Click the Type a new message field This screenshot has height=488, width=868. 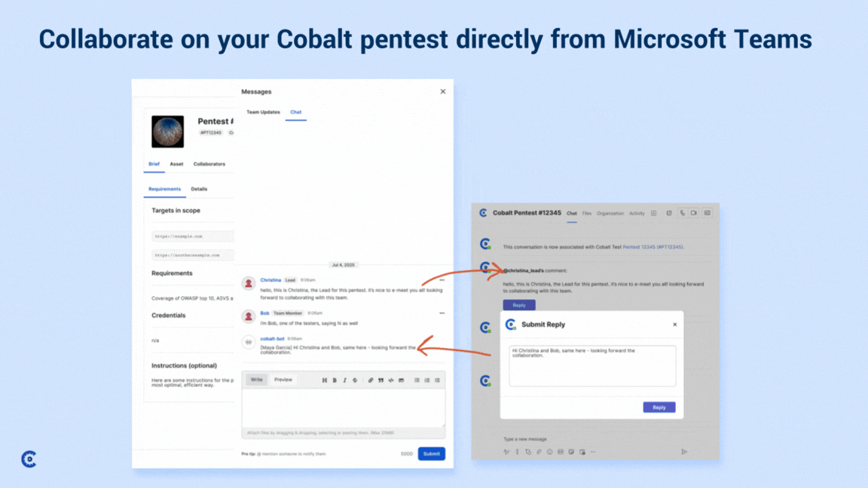(524, 439)
